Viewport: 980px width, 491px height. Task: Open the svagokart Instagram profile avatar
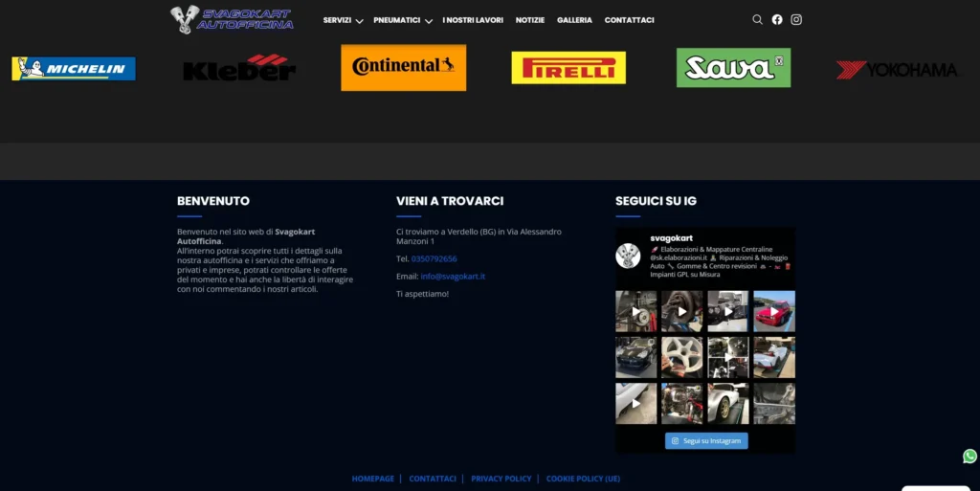(x=628, y=257)
